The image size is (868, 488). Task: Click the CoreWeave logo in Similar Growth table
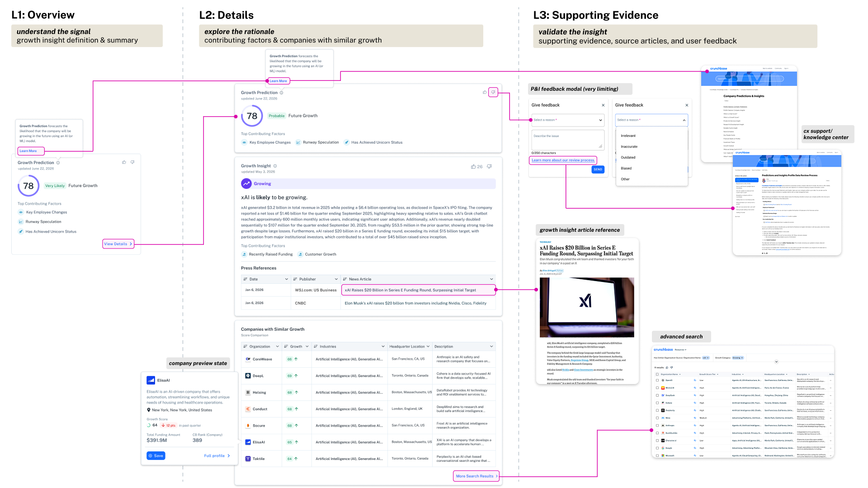coord(248,359)
